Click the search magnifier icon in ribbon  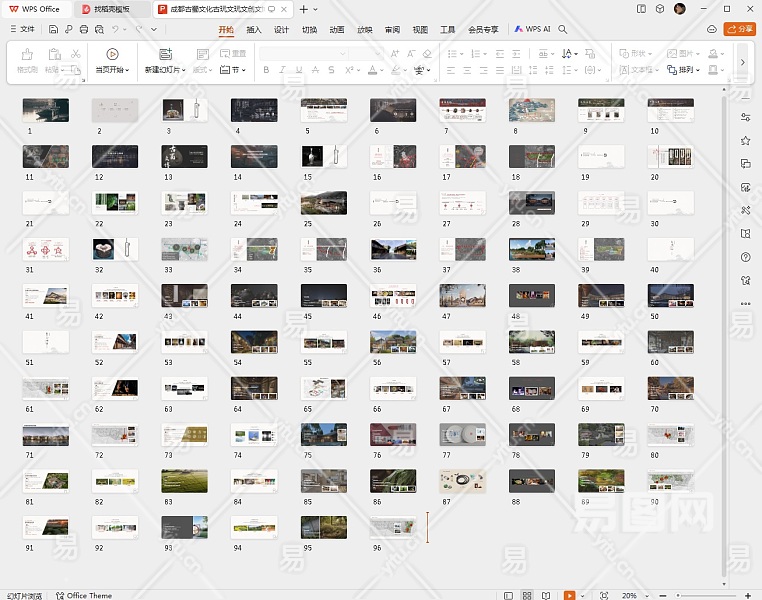[563, 29]
